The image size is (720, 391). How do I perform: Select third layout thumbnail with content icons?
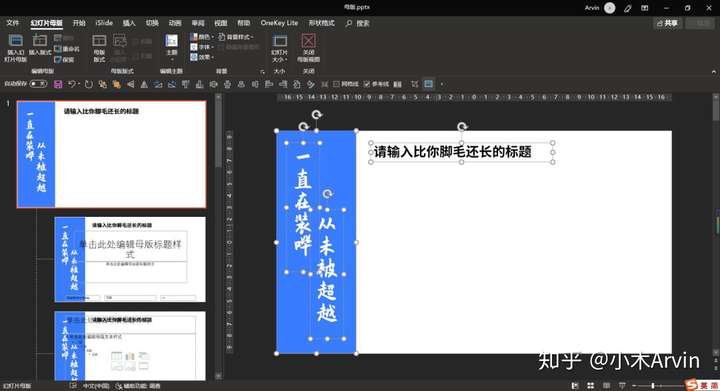[130, 346]
